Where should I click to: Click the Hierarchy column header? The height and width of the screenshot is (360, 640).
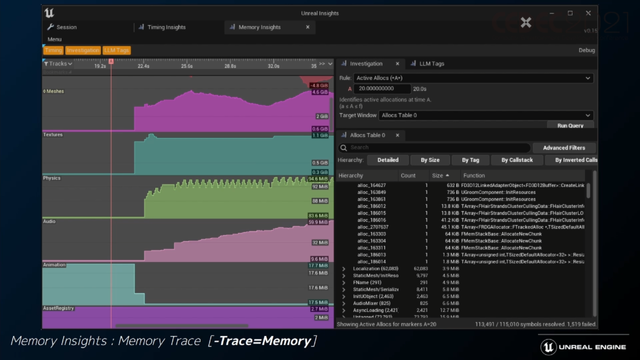click(x=367, y=176)
